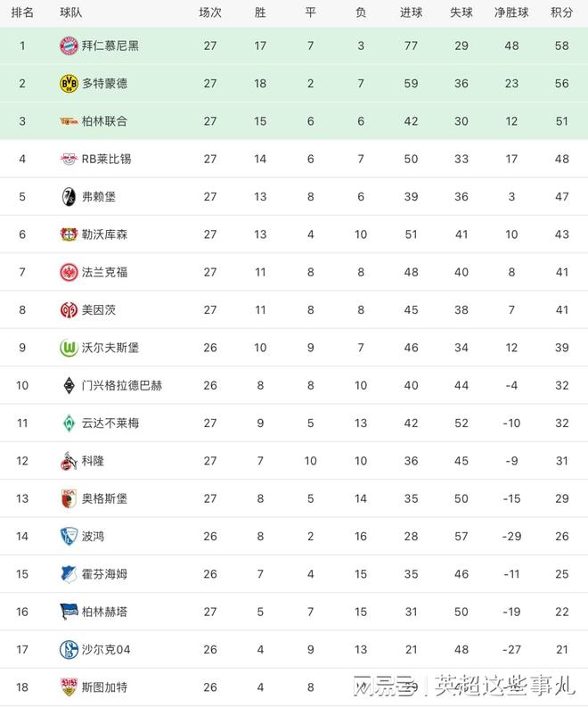This screenshot has width=588, height=707.
Task: Click the 净胜球 column header
Action: point(511,12)
